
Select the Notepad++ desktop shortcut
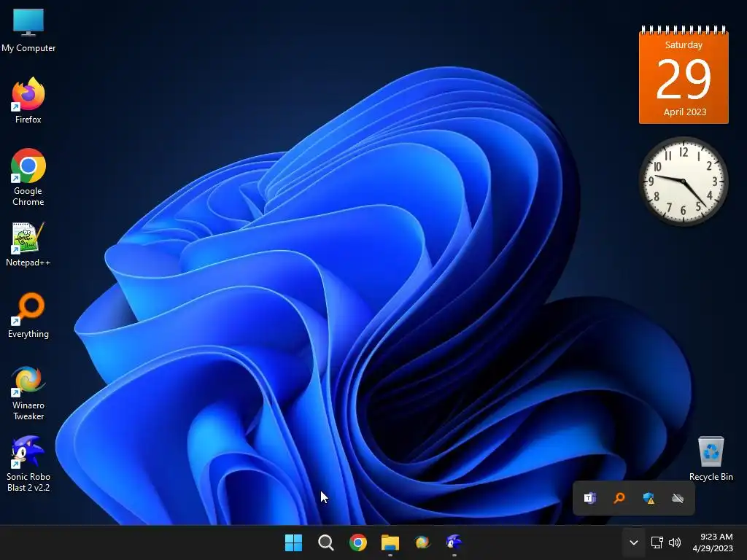coord(28,244)
